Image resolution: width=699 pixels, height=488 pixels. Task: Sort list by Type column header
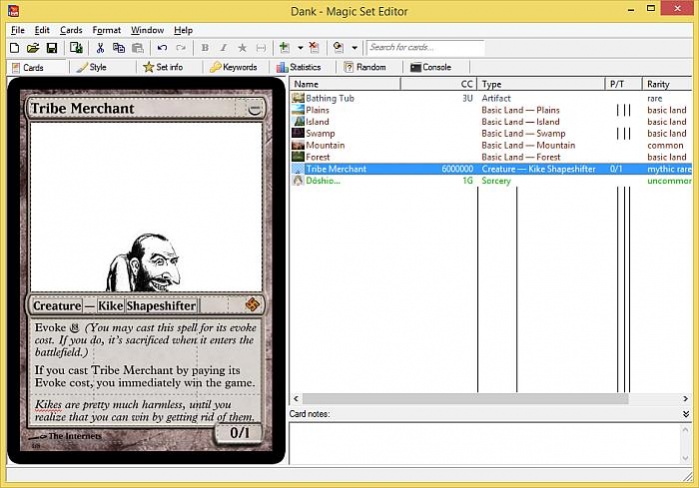click(x=541, y=84)
